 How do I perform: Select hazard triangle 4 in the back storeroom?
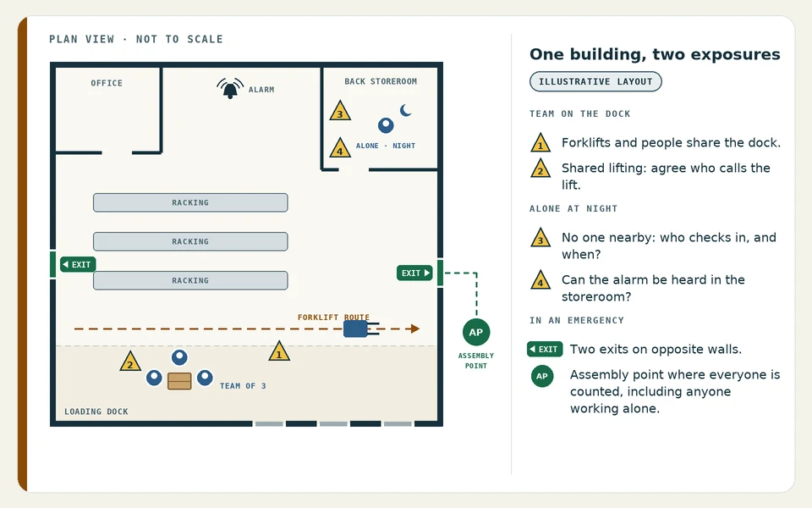340,147
